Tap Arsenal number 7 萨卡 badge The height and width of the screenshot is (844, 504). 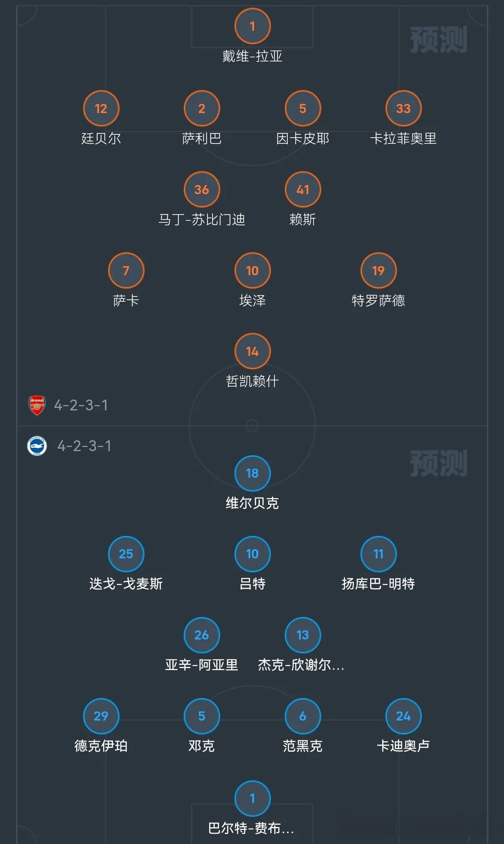126,270
